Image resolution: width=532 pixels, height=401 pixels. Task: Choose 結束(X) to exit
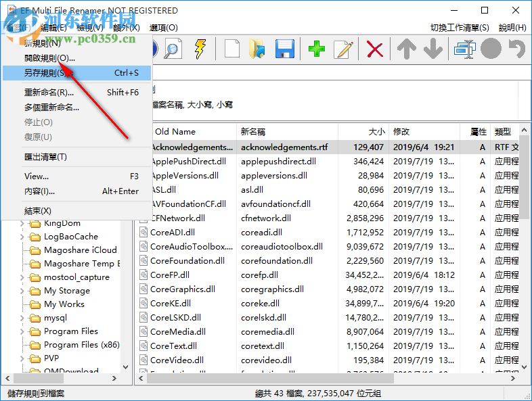(x=76, y=211)
